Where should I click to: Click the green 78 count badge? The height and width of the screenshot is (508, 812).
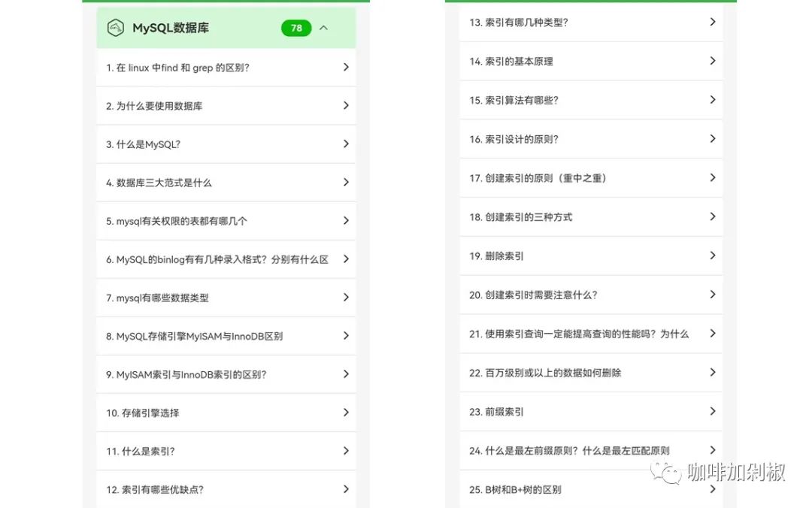(x=296, y=28)
